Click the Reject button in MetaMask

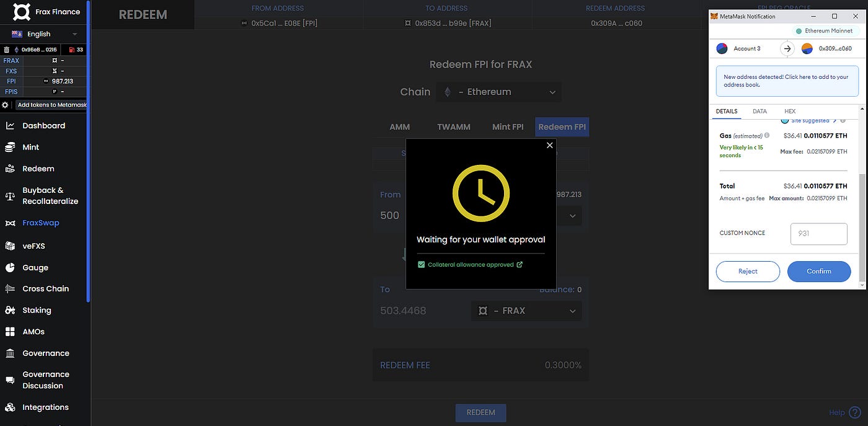click(x=748, y=271)
